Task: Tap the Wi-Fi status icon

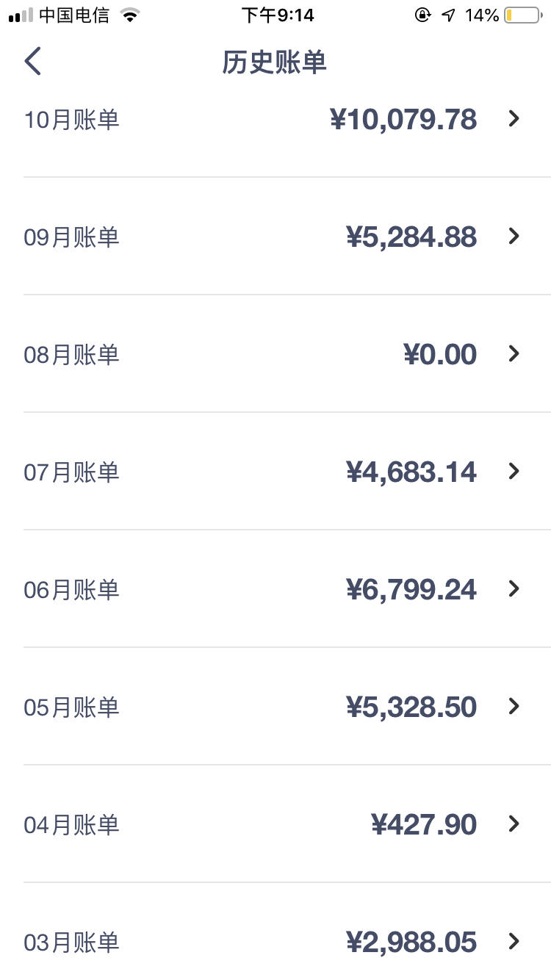Action: pos(130,15)
